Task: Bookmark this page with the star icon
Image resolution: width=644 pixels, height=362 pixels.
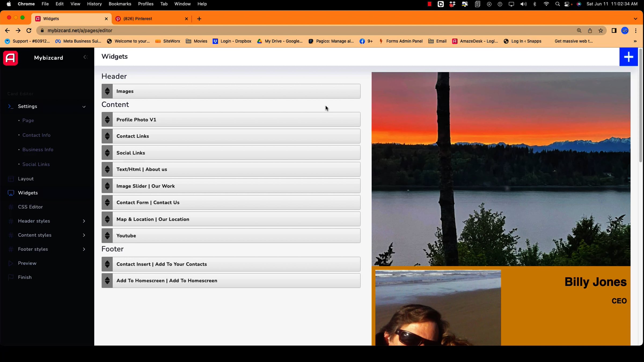Action: click(x=601, y=31)
